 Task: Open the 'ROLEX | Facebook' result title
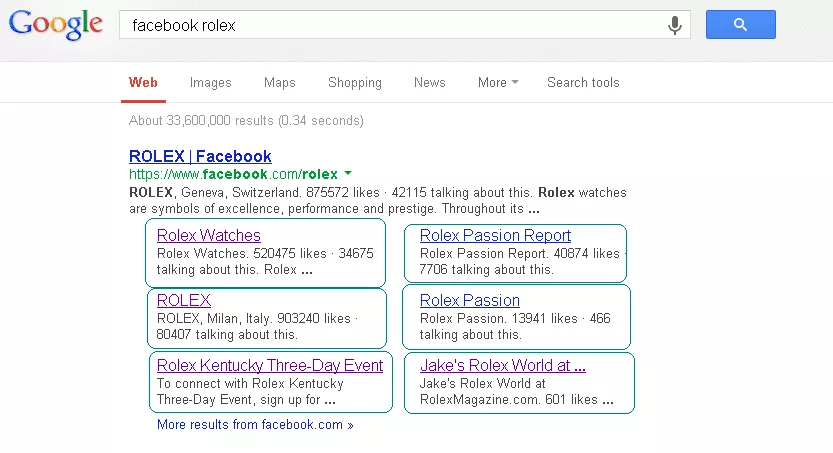tap(200, 156)
